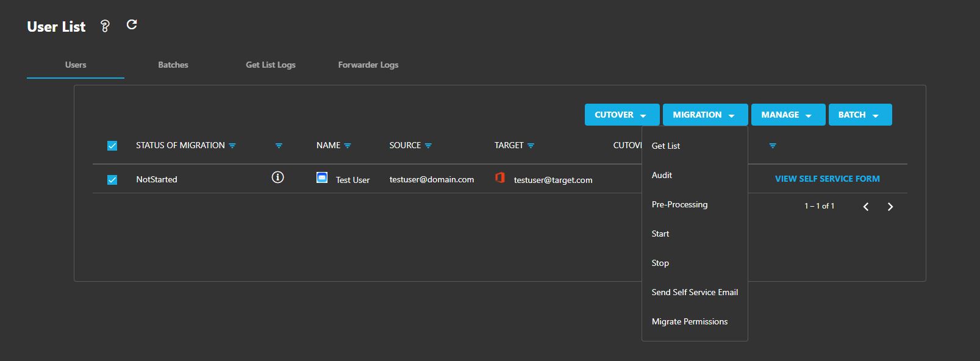Click the refresh icon beside User List
Screen dimensions: 980x361
point(132,25)
